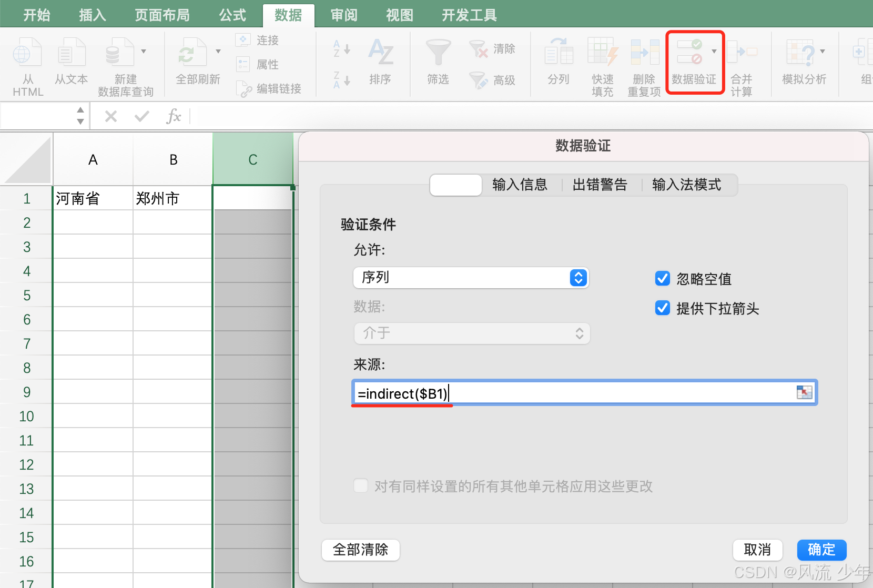The width and height of the screenshot is (873, 588).
Task: Switch to the 输入信息 dialog tab
Action: point(520,185)
